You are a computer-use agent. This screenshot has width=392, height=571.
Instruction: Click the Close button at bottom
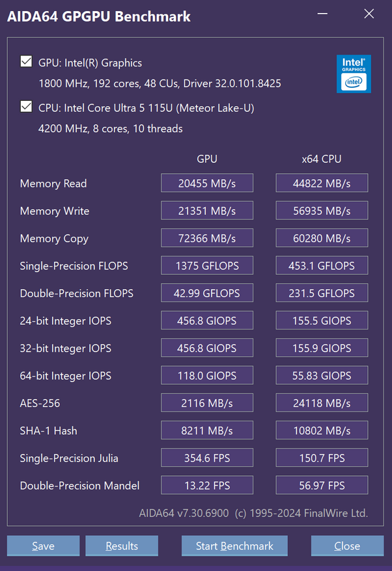346,546
